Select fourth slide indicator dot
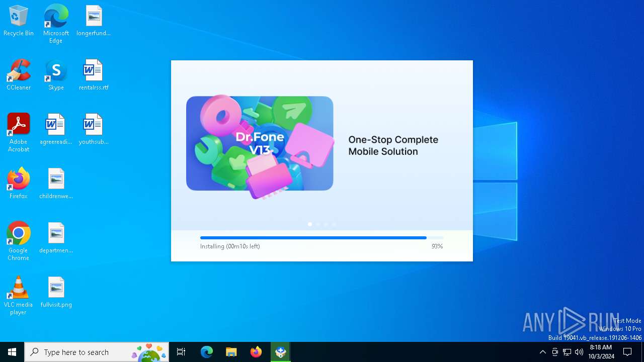The width and height of the screenshot is (644, 362). point(334,224)
